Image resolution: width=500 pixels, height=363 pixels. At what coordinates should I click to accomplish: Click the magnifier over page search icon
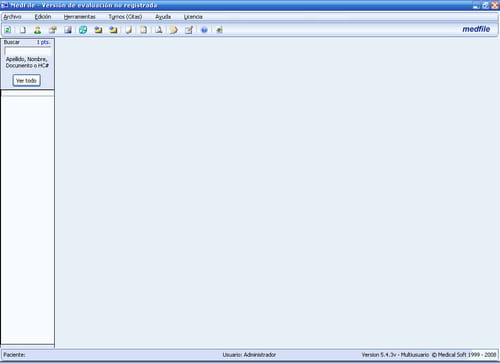click(159, 30)
